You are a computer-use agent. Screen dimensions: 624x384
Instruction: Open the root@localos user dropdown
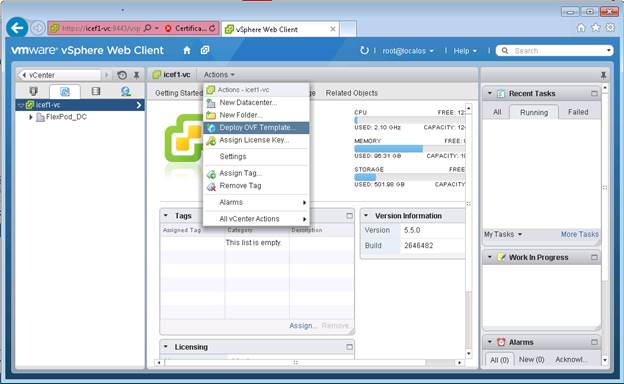point(408,51)
